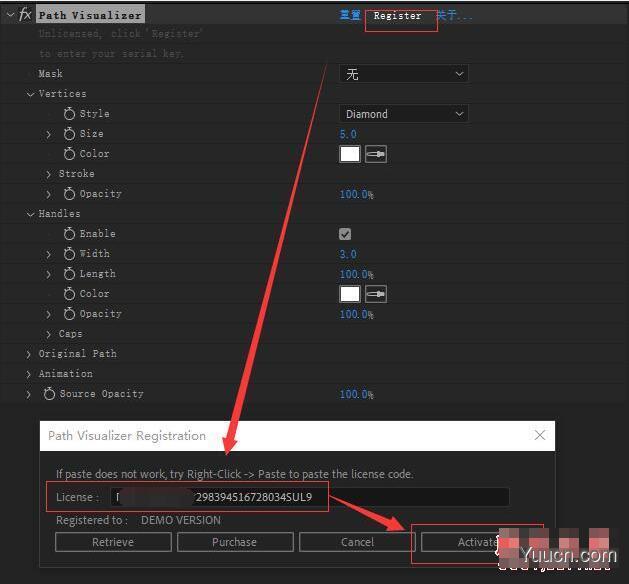Expand the Handles Width property
Screen dimensions: 629x584
point(49,254)
